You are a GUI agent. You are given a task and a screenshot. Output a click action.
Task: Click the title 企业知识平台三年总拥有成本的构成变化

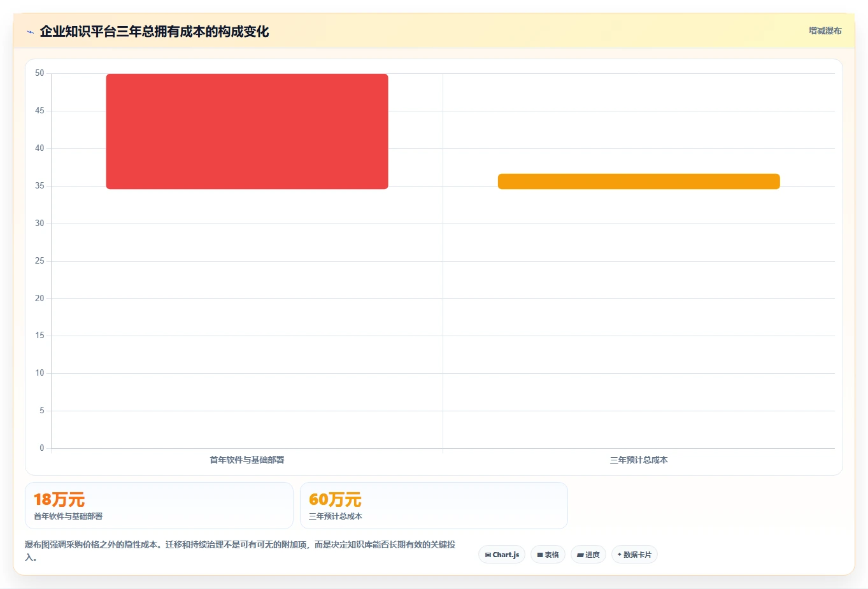(154, 31)
